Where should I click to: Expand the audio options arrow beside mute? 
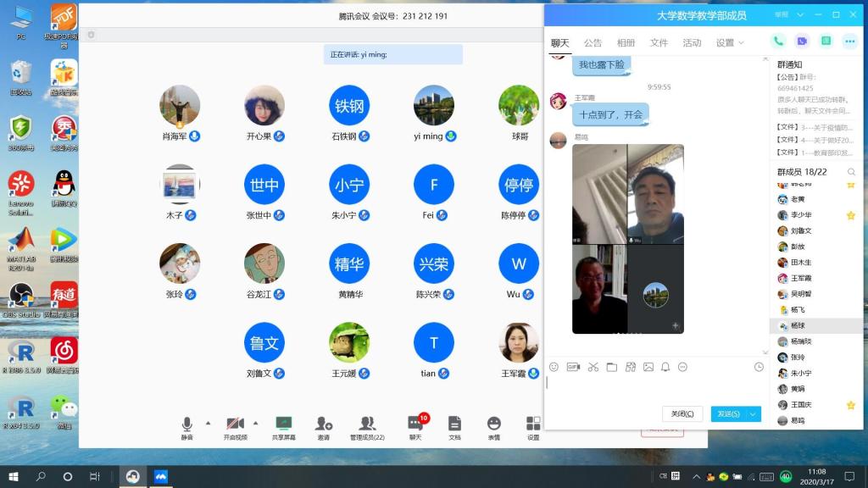tap(208, 421)
